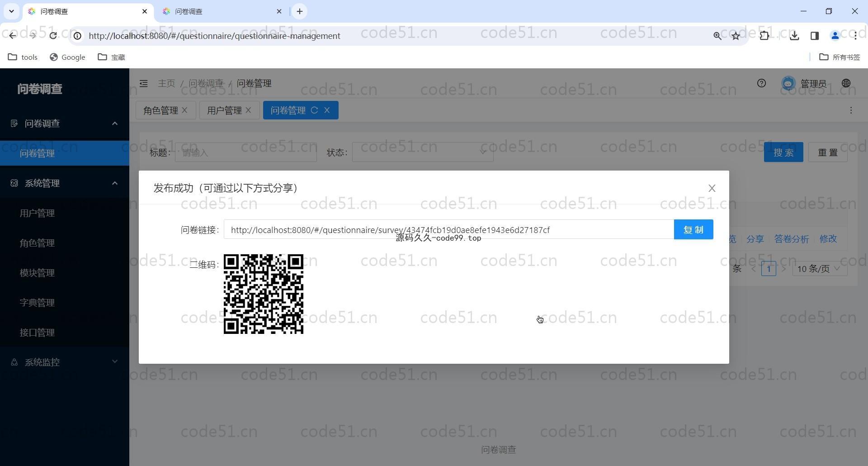Close the 问卷管理 tab

pyautogui.click(x=327, y=110)
